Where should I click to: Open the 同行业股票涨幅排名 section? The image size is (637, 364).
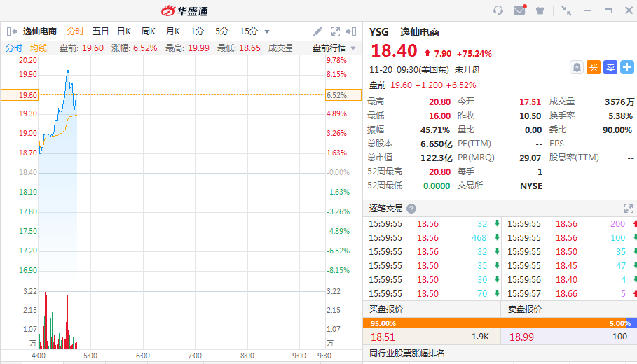(406, 353)
